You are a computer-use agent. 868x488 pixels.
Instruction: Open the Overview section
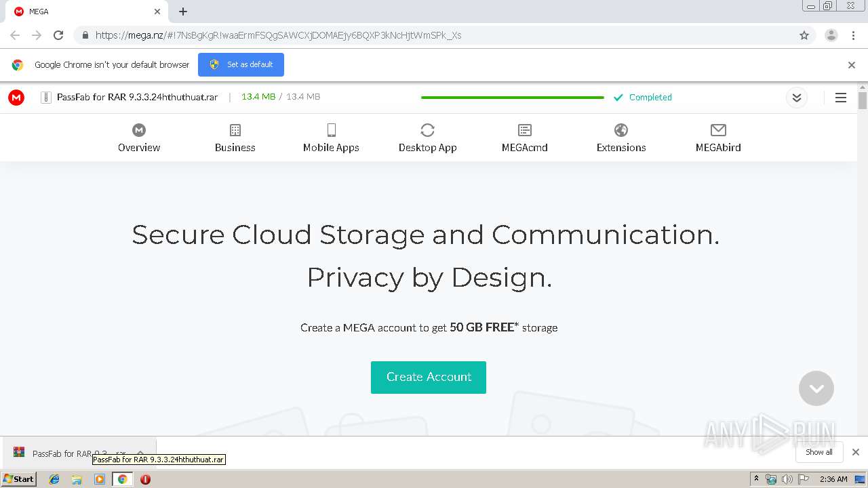(x=139, y=138)
